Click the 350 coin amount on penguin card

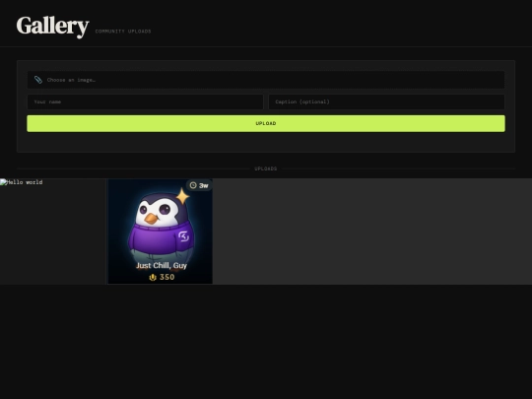162,277
